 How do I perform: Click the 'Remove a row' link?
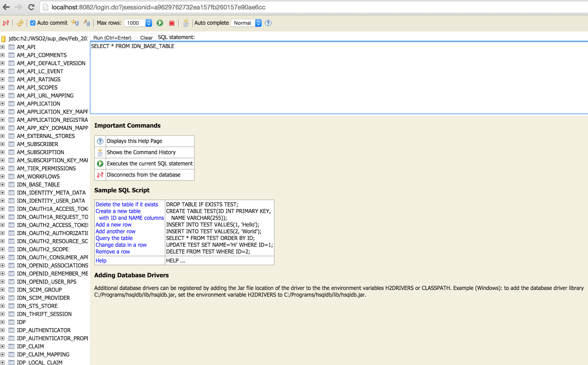113,252
